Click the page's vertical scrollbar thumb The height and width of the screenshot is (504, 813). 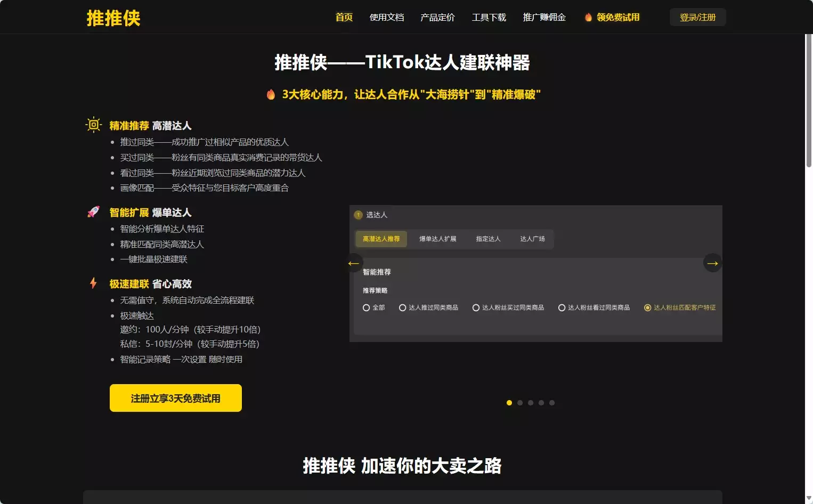click(x=809, y=101)
